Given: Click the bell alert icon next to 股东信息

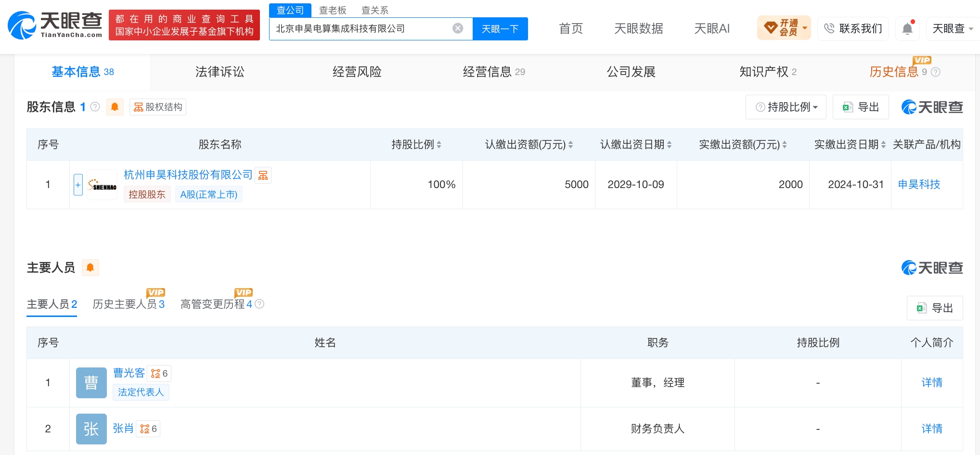Looking at the screenshot, I should pyautogui.click(x=115, y=107).
